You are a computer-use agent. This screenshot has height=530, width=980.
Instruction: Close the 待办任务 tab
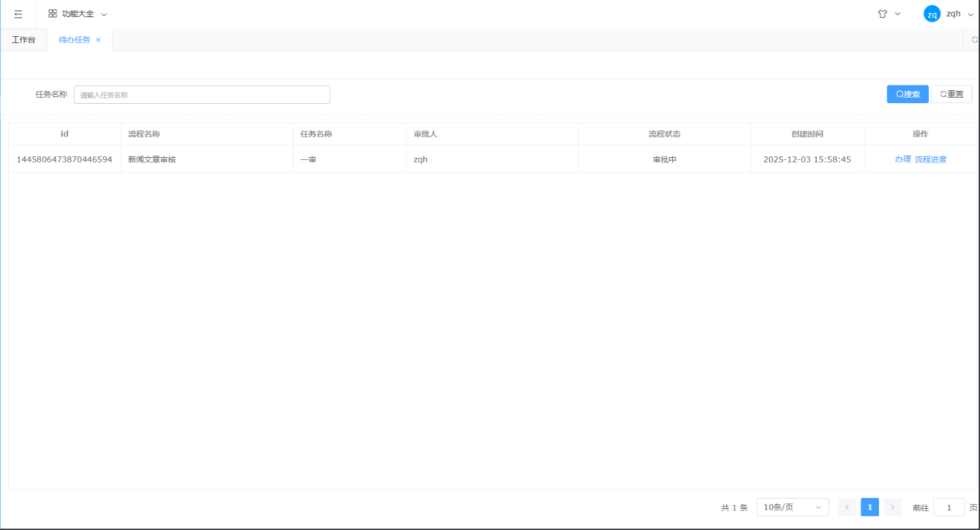(x=98, y=40)
